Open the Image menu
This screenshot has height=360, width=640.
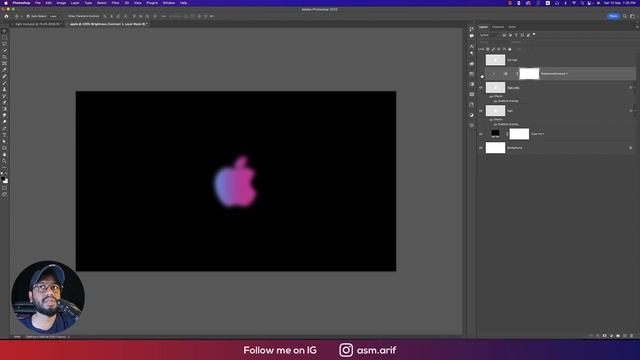click(x=61, y=3)
